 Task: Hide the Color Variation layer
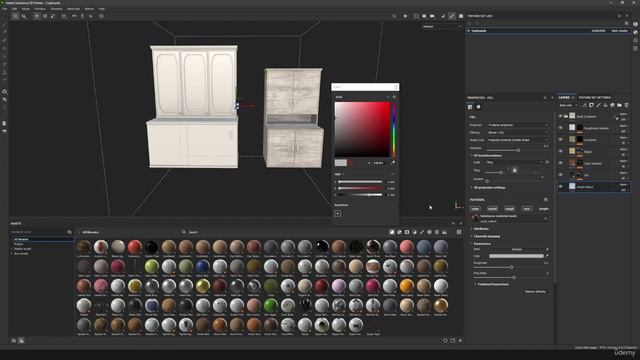click(560, 163)
